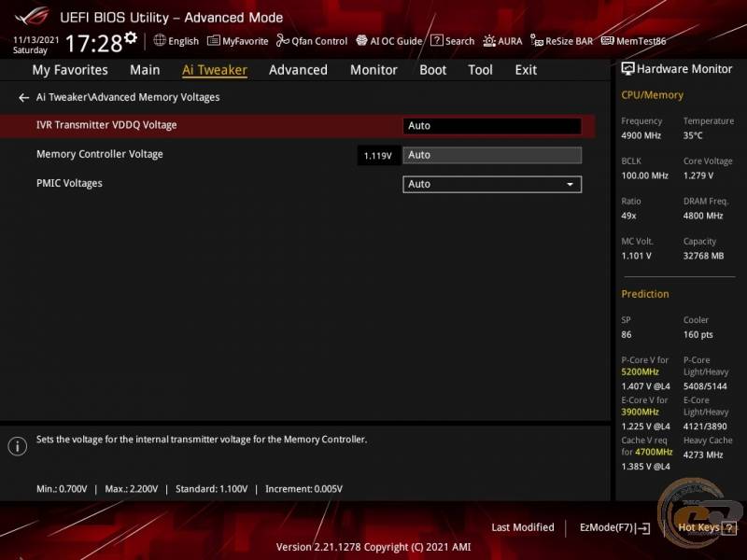Screen dimensions: 747x560
Task: Click the Increment: 0.005V help text
Action: click(304, 489)
